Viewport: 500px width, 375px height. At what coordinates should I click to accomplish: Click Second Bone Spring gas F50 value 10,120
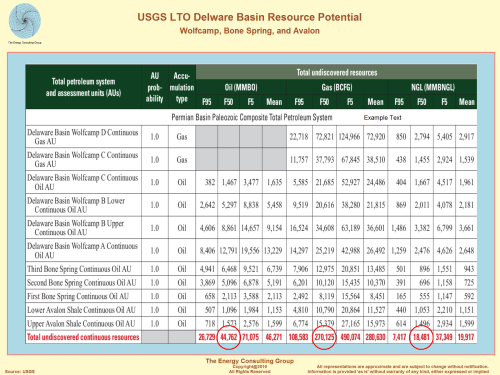pos(325,282)
